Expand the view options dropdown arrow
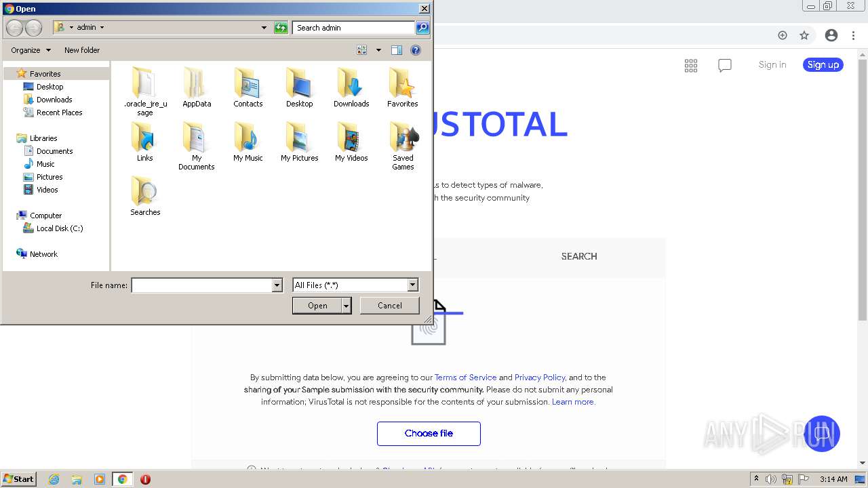 point(378,50)
